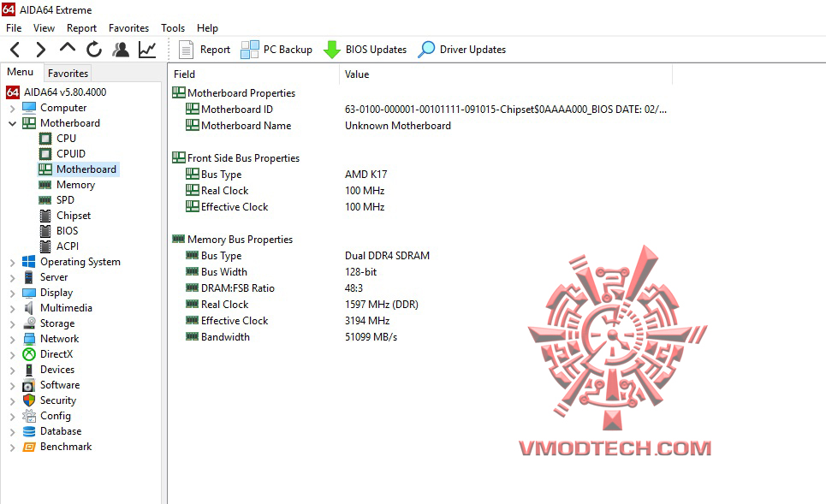Open the Help menu

click(x=207, y=28)
